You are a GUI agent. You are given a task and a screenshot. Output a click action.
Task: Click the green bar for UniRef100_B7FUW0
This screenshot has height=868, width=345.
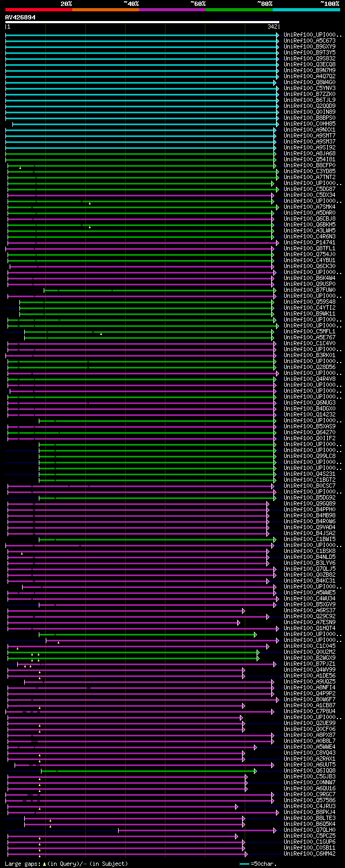pos(160,290)
